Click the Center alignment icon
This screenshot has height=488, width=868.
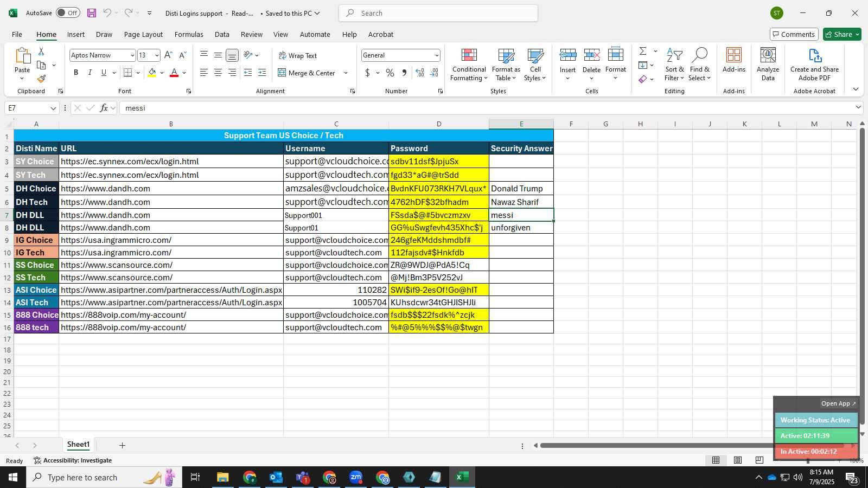[x=218, y=73]
